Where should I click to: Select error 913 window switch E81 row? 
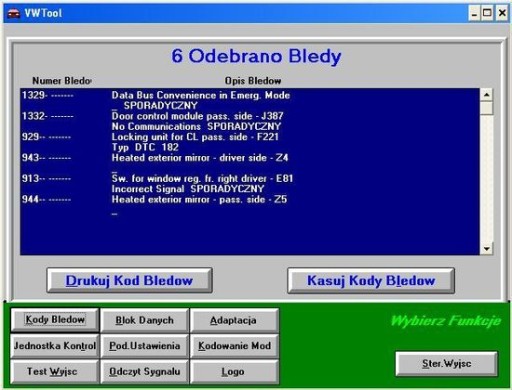250,183
